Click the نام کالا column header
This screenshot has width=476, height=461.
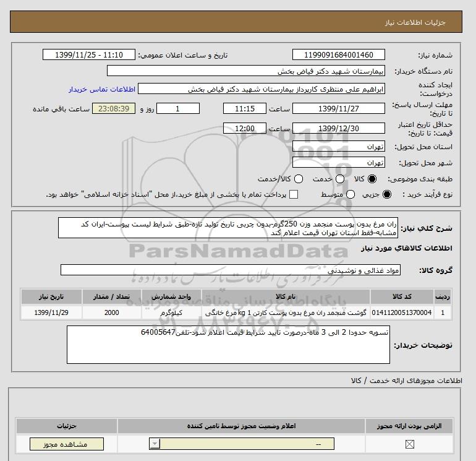click(286, 297)
